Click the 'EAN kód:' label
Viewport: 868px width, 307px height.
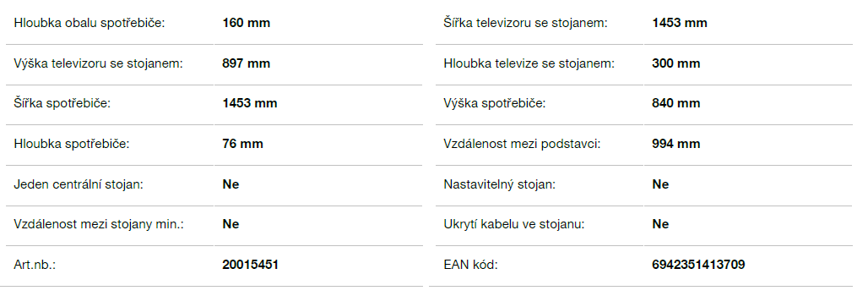click(x=470, y=265)
